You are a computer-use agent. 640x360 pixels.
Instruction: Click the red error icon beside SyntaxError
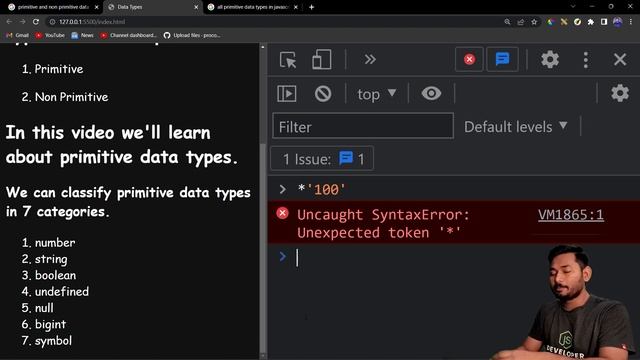(x=282, y=213)
